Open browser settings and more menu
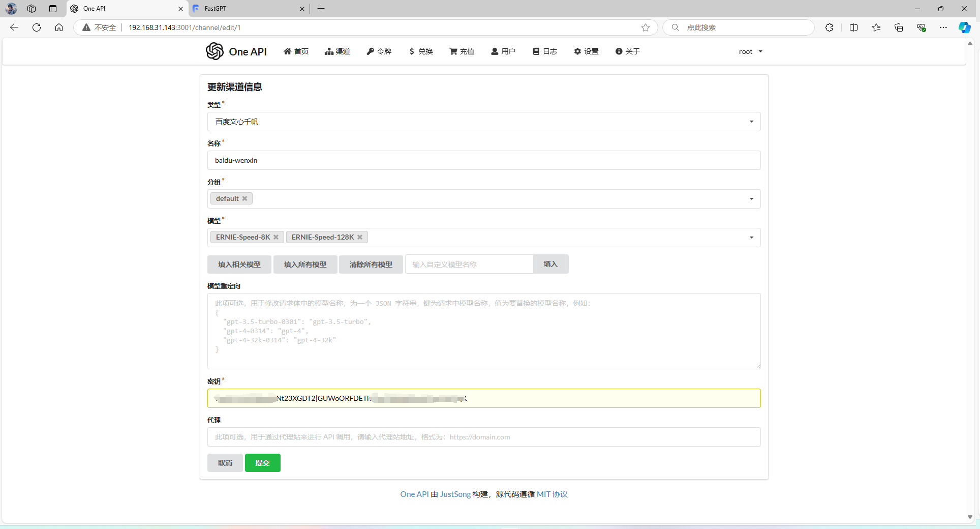Viewport: 980px width, 529px height. coord(943,27)
